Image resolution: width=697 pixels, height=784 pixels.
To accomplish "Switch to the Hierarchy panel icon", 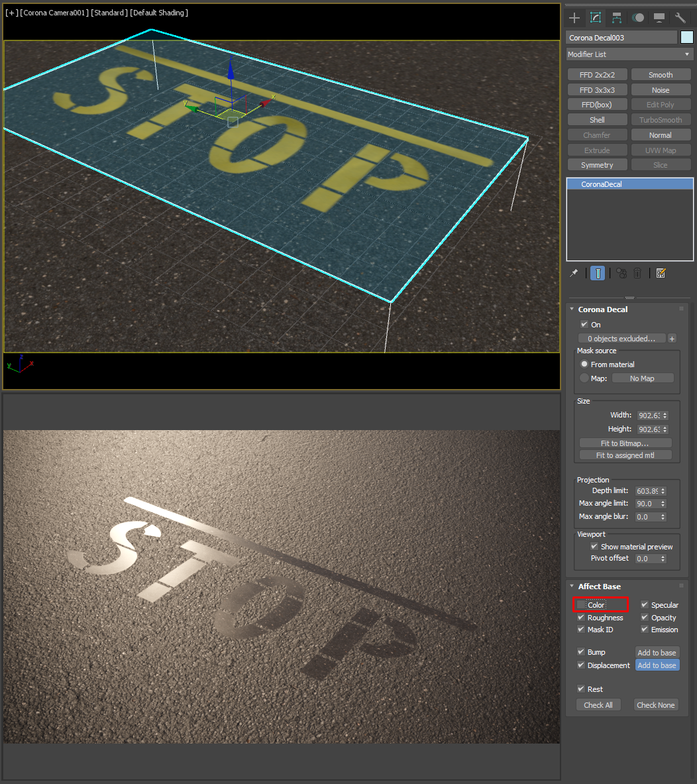I will pos(617,18).
